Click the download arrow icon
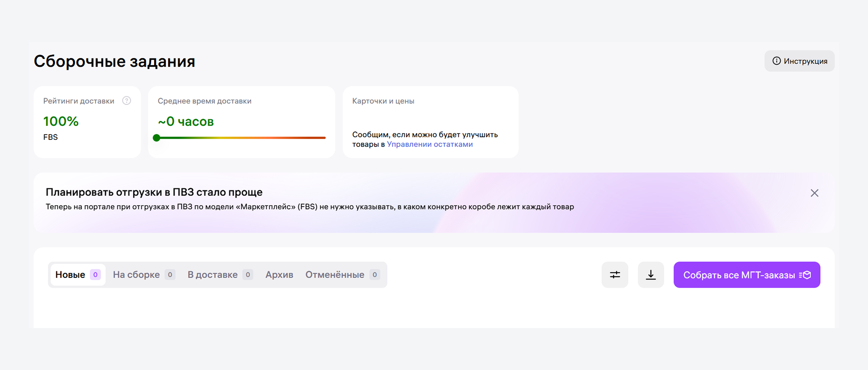This screenshot has width=868, height=370. (x=651, y=275)
